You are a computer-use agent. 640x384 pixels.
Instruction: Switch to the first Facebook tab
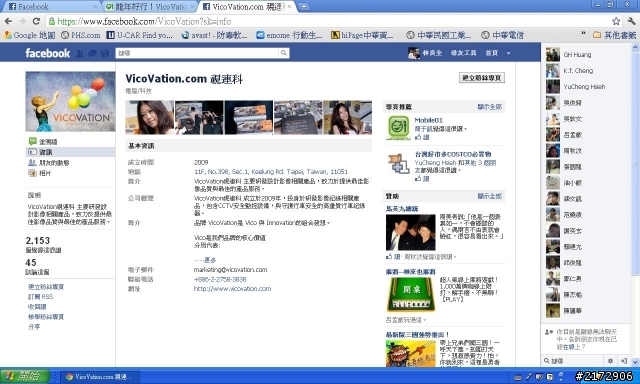coord(51,7)
